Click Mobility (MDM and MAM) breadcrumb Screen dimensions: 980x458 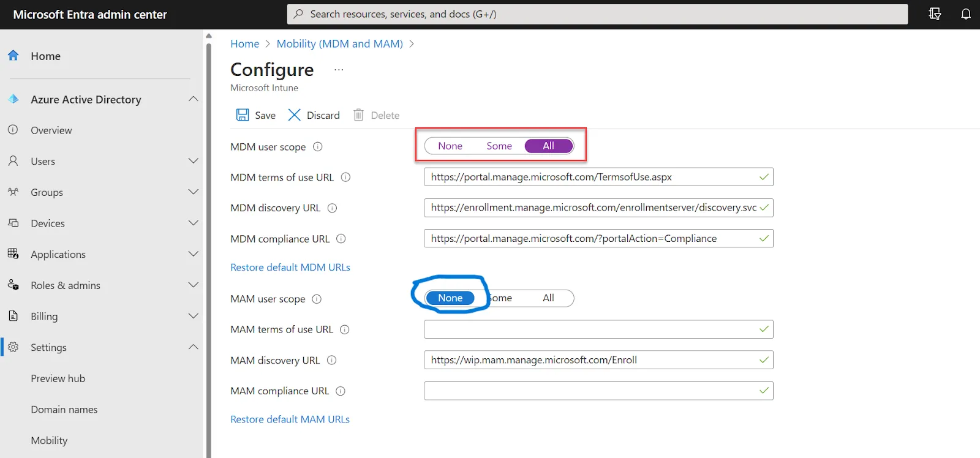340,43
